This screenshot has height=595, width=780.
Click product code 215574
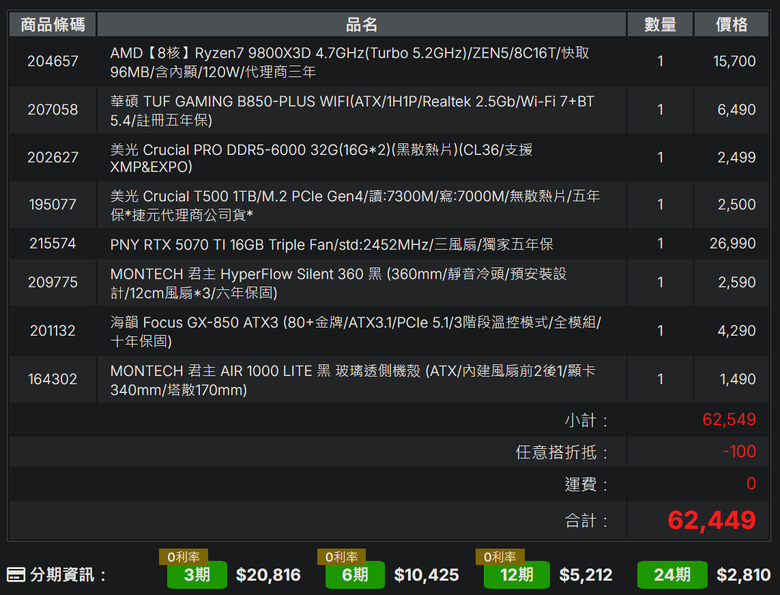53,243
